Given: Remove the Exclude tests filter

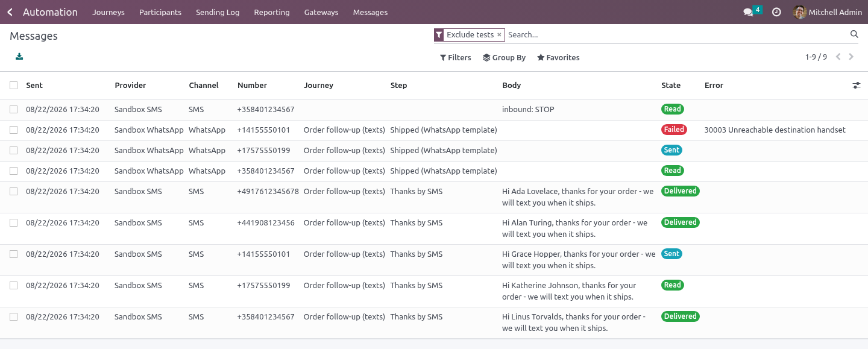Looking at the screenshot, I should pyautogui.click(x=499, y=35).
